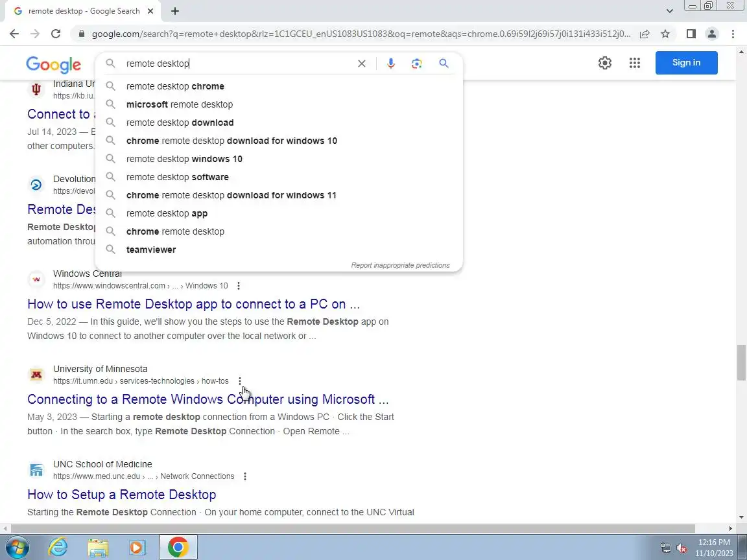Select suggestion remote desktop download
Screen dimensions: 747x560
point(279,122)
